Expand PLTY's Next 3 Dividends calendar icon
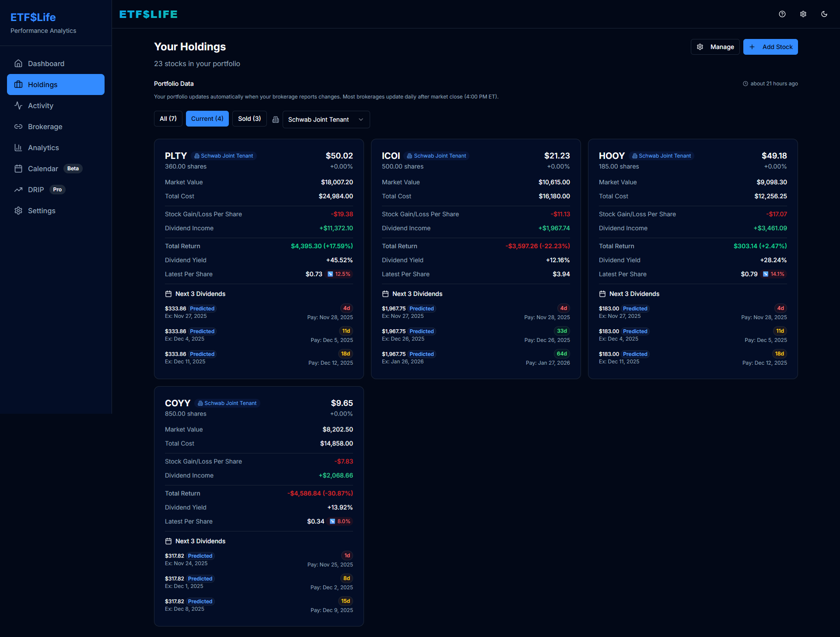840x637 pixels. 168,294
